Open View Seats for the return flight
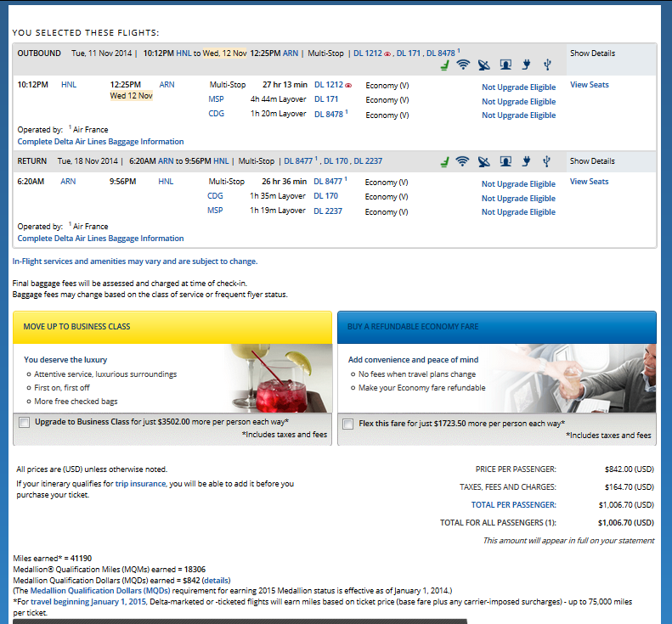 point(589,182)
